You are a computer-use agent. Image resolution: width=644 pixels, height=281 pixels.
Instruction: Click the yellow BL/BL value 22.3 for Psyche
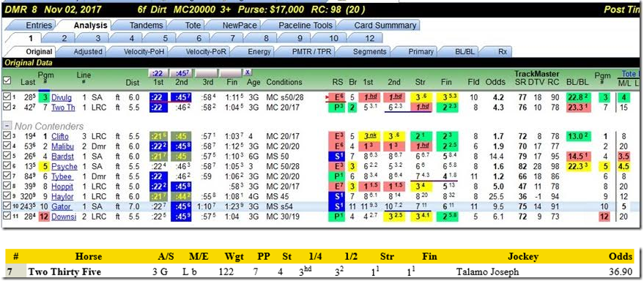tap(578, 167)
